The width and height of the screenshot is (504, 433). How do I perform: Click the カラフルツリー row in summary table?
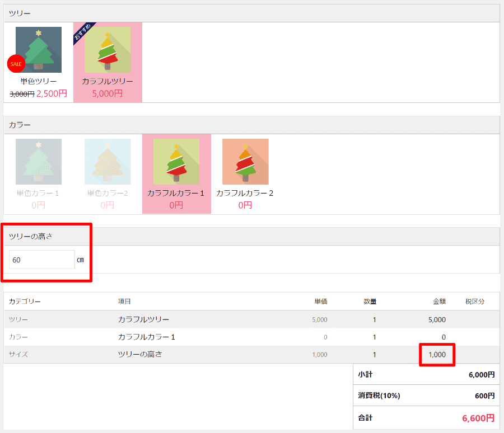point(251,319)
